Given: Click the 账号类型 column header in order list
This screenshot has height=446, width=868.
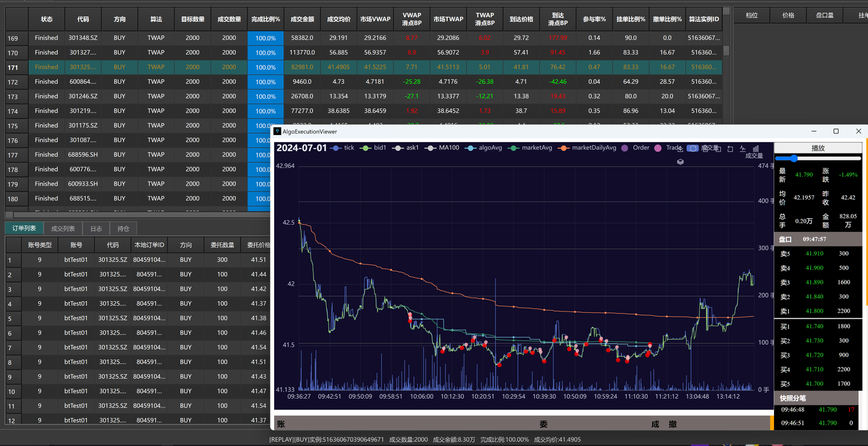Looking at the screenshot, I should [40, 245].
